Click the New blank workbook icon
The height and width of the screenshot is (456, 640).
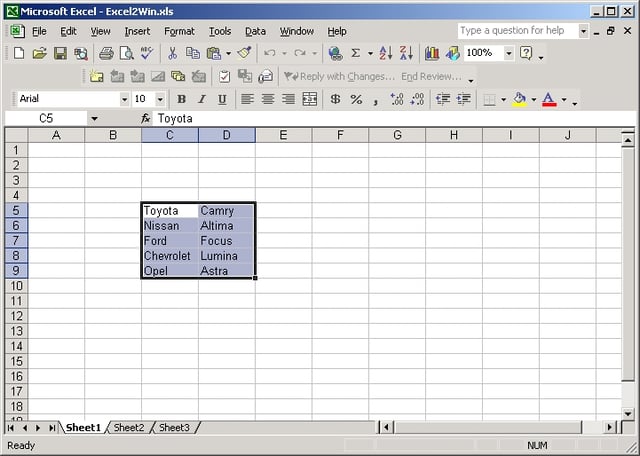(x=19, y=53)
